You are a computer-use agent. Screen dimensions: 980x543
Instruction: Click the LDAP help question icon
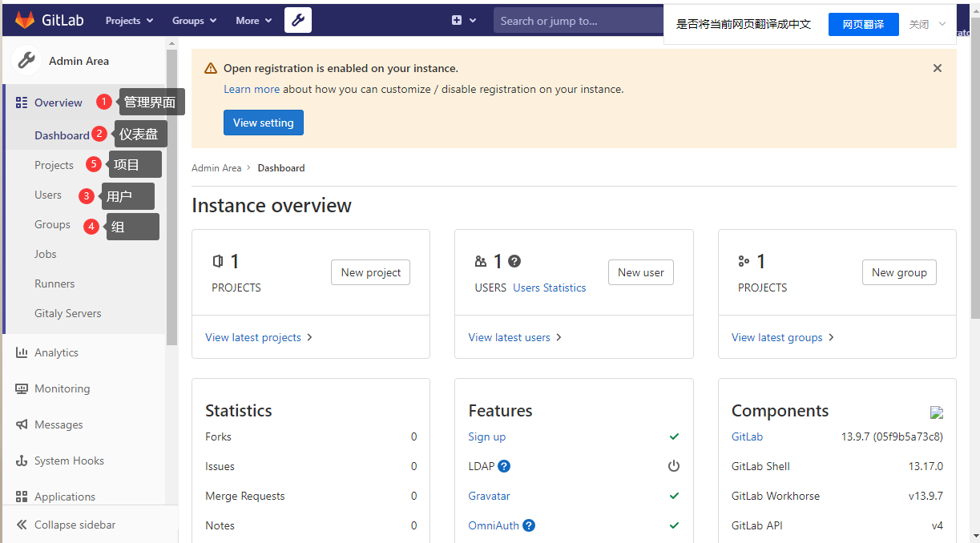pos(504,466)
